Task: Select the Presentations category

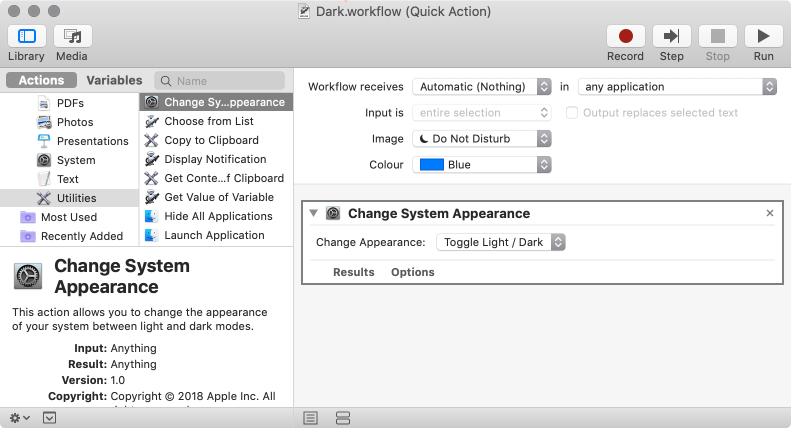Action: 69,141
